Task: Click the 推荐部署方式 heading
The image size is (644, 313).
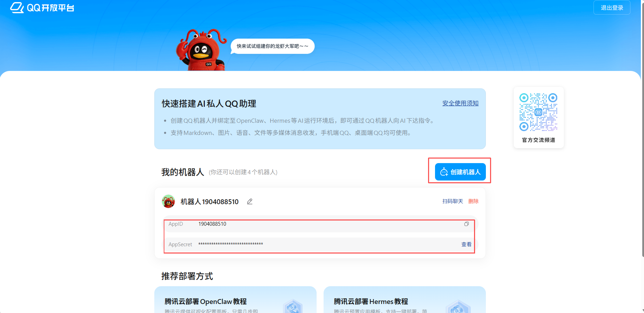Action: [x=187, y=276]
